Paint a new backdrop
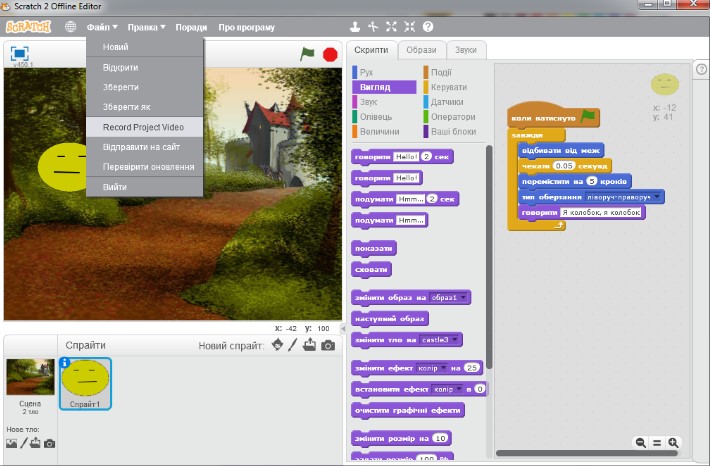Screen dimensions: 710x466 pos(24,443)
